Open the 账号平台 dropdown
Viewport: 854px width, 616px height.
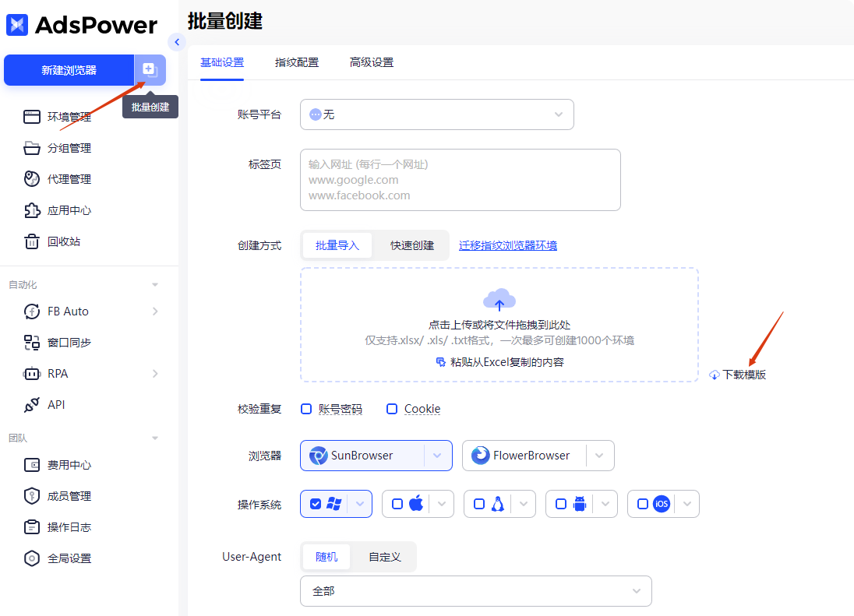pyautogui.click(x=437, y=114)
